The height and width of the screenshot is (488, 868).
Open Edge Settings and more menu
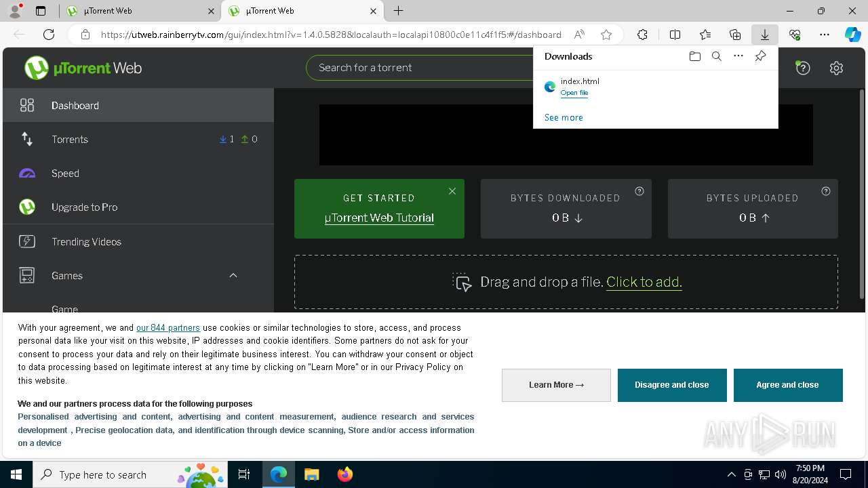(x=825, y=35)
